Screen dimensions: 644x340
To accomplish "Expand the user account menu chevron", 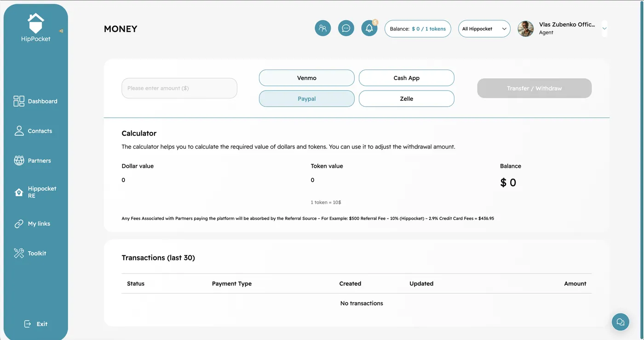I will tap(604, 29).
